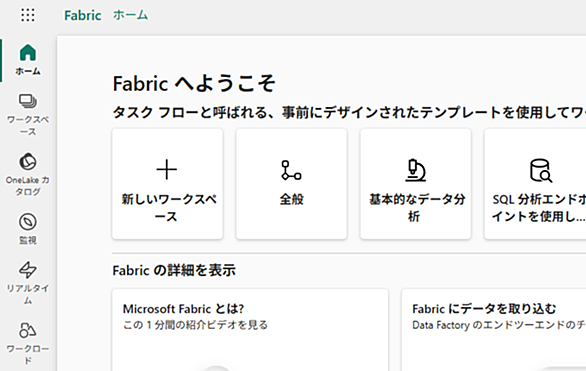
Task: Open the Microsoft Fabric とは? card
Action: [250, 330]
